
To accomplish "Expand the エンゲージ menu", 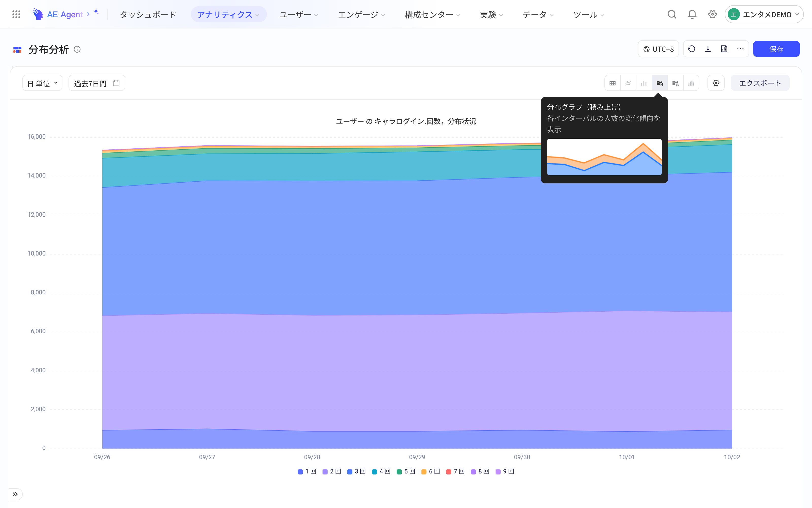I will coord(361,14).
